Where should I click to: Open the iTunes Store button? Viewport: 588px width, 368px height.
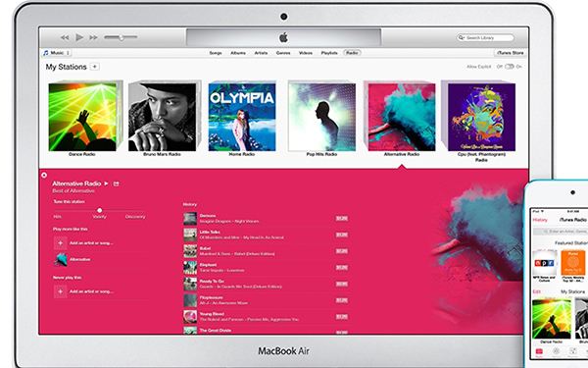[510, 53]
